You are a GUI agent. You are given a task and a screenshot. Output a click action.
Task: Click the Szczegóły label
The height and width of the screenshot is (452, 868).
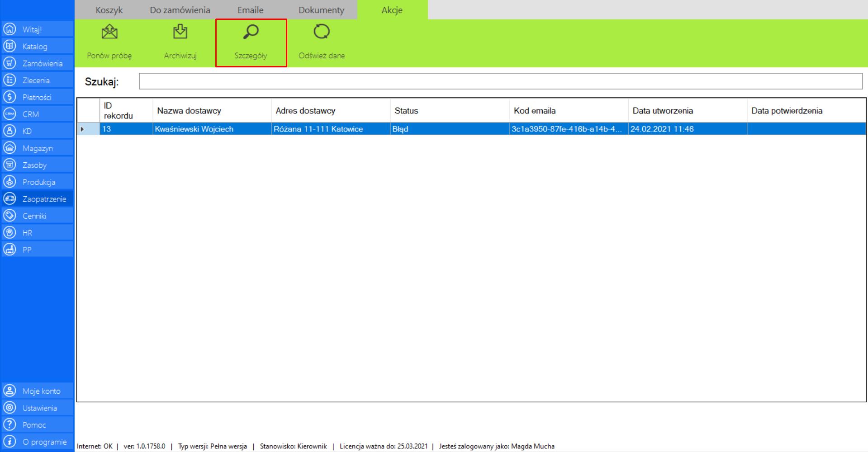251,56
